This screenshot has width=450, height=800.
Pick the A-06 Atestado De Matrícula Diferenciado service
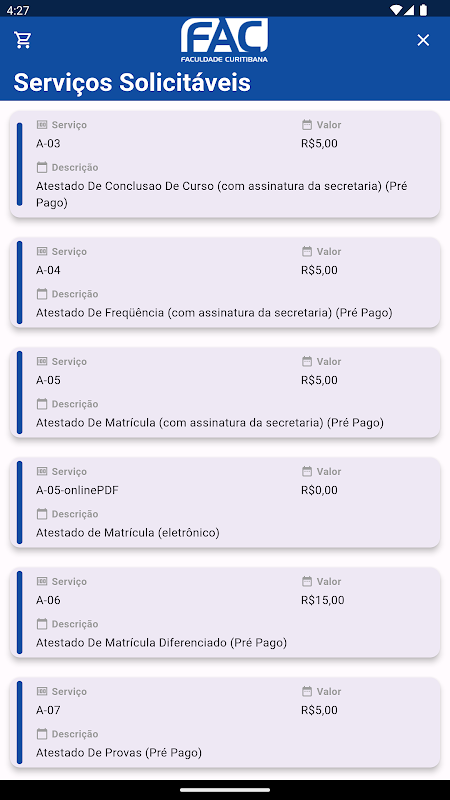coord(225,612)
